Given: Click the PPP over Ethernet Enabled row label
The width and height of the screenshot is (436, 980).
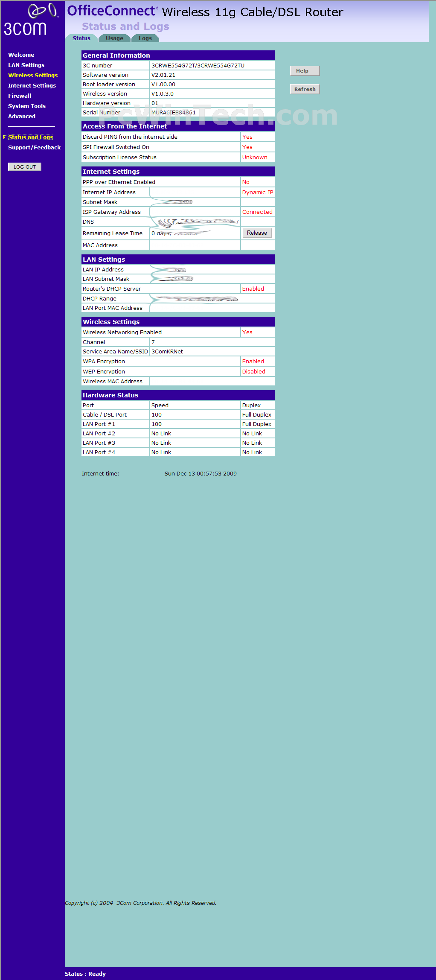Looking at the screenshot, I should tap(119, 182).
